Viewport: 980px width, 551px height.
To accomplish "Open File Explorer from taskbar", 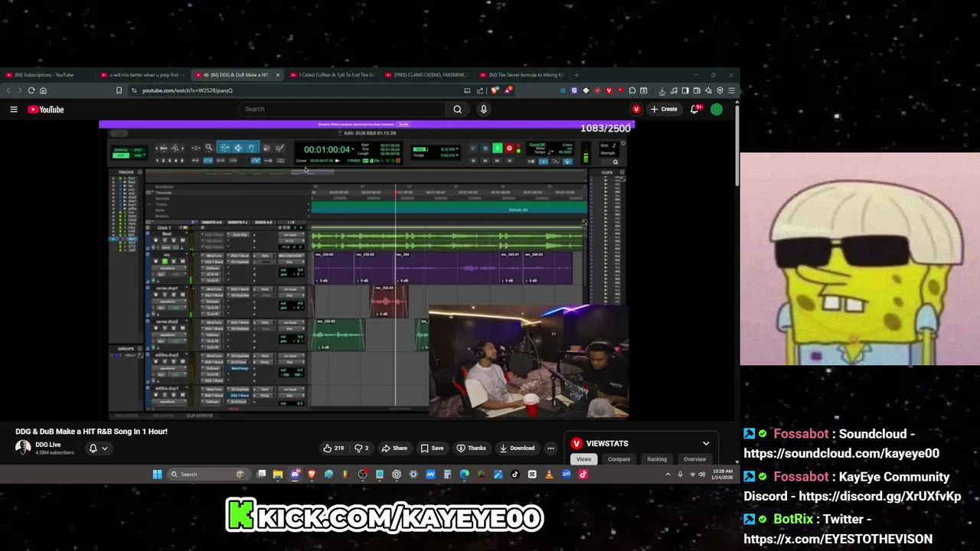I will tap(278, 474).
